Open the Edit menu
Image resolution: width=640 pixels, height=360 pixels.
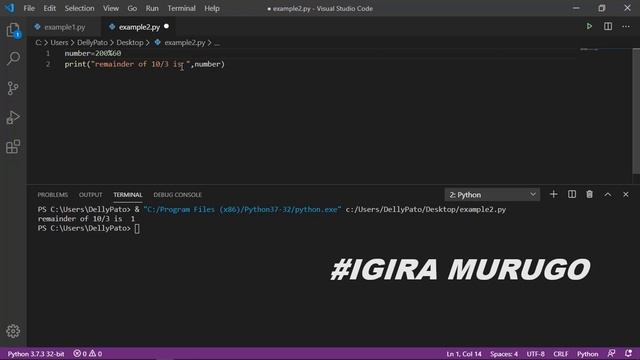(x=49, y=8)
